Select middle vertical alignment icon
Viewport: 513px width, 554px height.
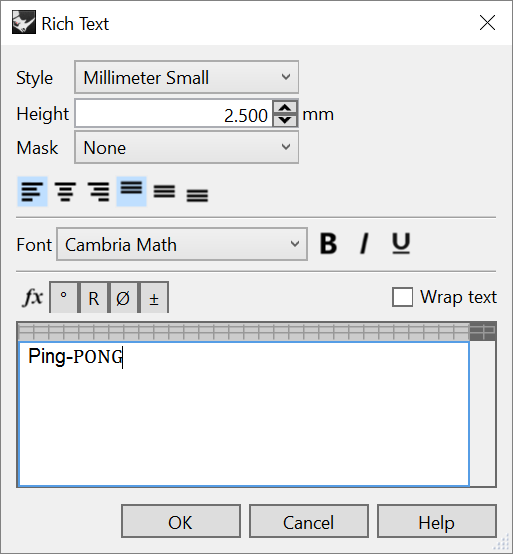tap(164, 191)
